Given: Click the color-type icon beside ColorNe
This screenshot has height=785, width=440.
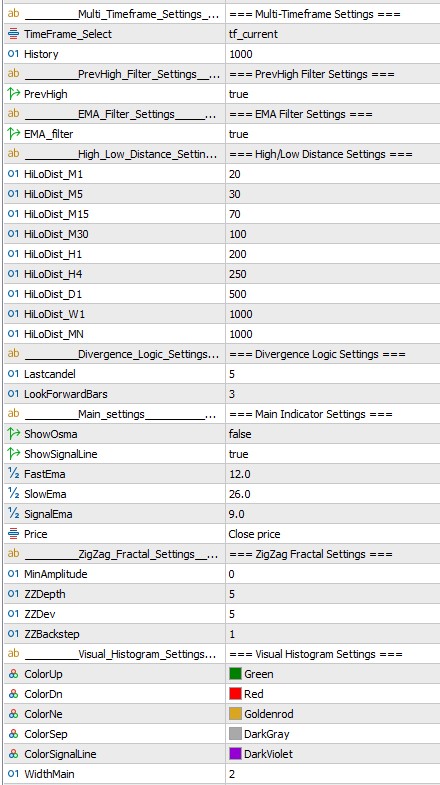Looking at the screenshot, I should (14, 714).
